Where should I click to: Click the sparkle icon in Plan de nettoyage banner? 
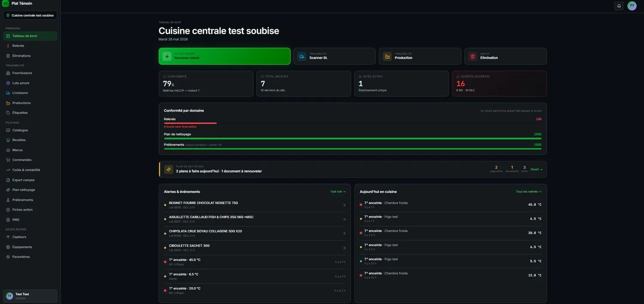click(169, 169)
